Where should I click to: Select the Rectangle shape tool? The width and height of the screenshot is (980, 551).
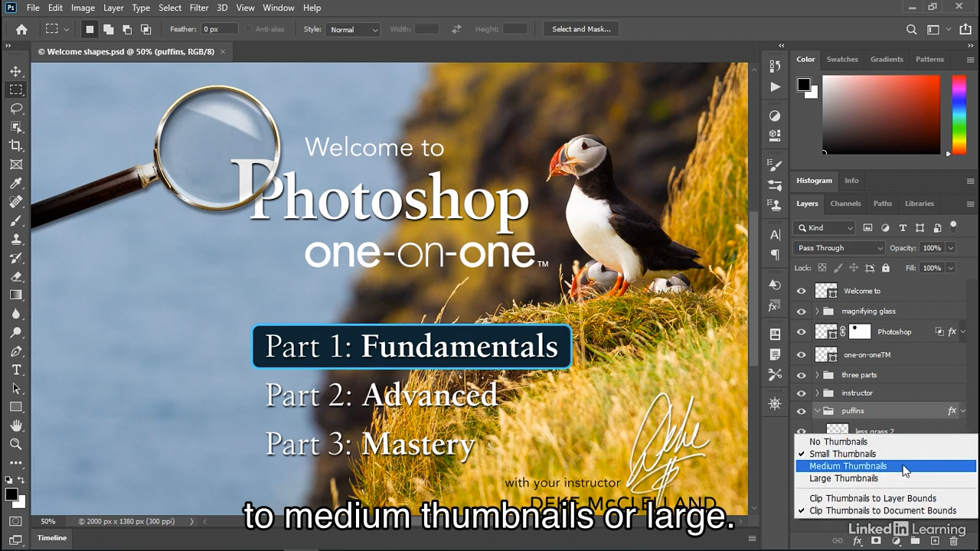coord(16,407)
